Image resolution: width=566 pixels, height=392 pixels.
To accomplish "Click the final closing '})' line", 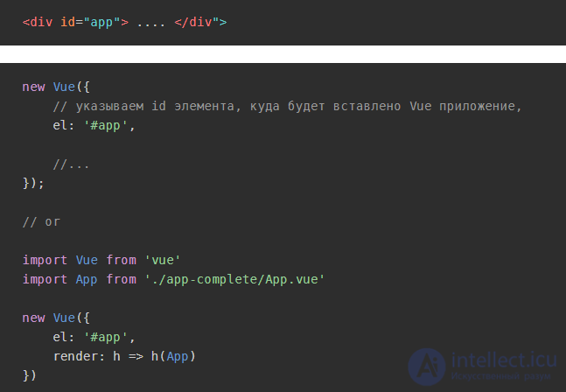I will [x=29, y=375].
